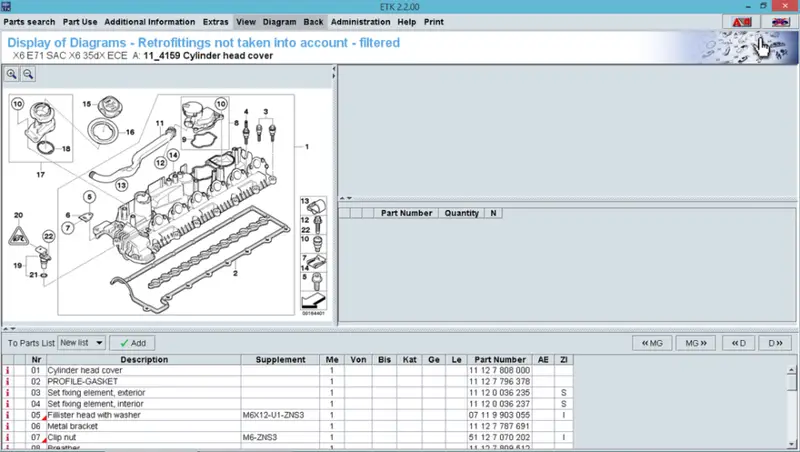Click the Nr column header
The width and height of the screenshot is (800, 452).
tap(36, 360)
